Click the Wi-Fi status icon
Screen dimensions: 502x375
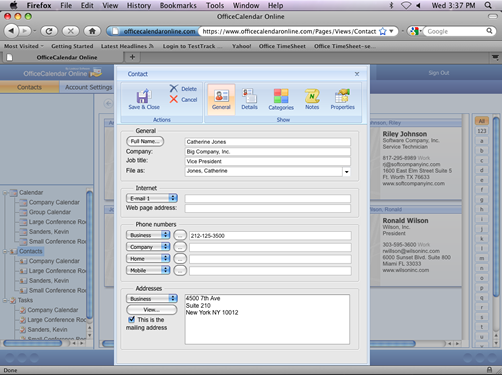pyautogui.click(x=406, y=5)
